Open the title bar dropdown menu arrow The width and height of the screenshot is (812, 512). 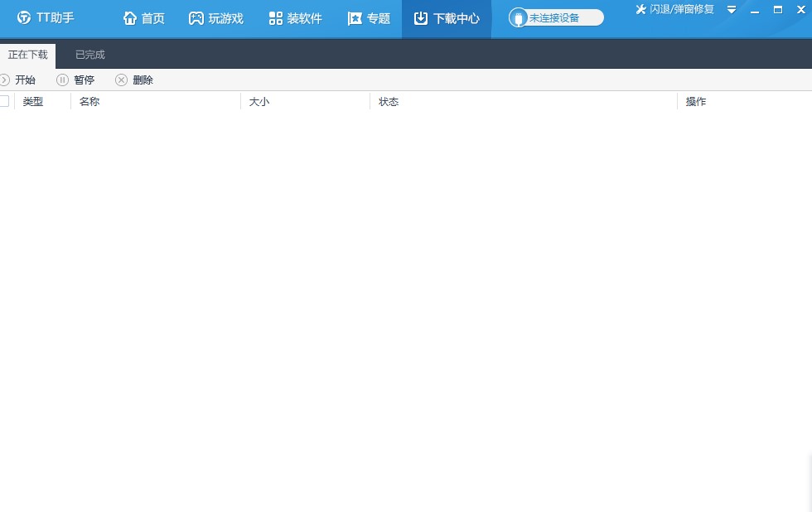coord(732,9)
